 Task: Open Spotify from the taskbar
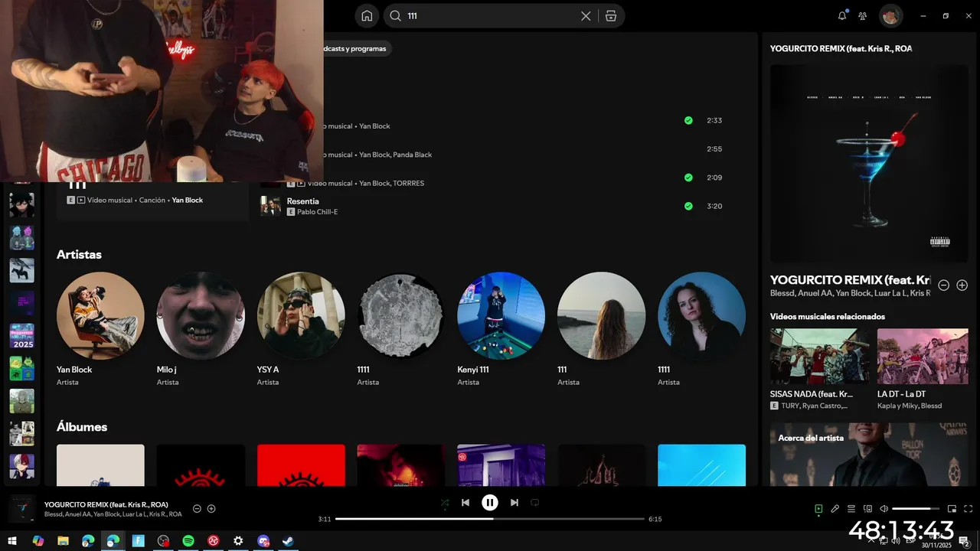188,540
